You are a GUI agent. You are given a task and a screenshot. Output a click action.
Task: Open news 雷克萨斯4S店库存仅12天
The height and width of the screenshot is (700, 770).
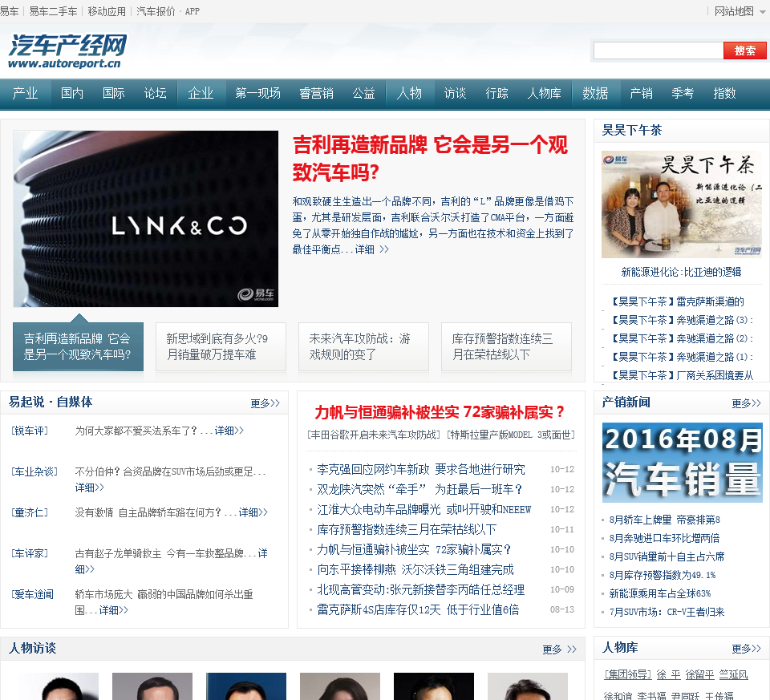[418, 609]
